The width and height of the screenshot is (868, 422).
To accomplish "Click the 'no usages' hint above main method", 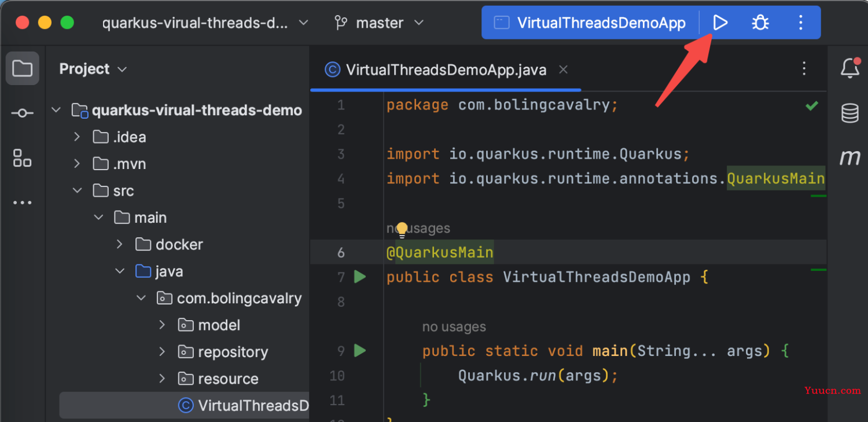I will (x=454, y=327).
